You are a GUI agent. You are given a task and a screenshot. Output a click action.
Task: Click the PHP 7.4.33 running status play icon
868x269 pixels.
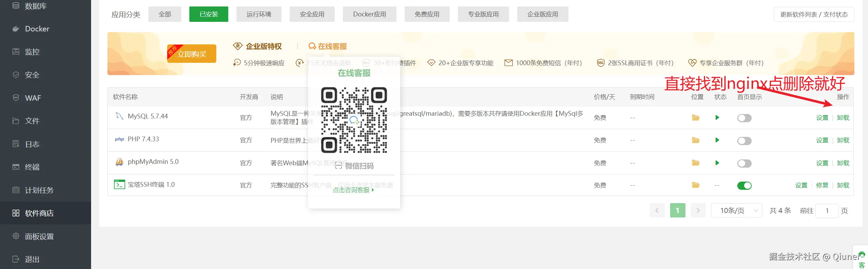[x=717, y=140]
